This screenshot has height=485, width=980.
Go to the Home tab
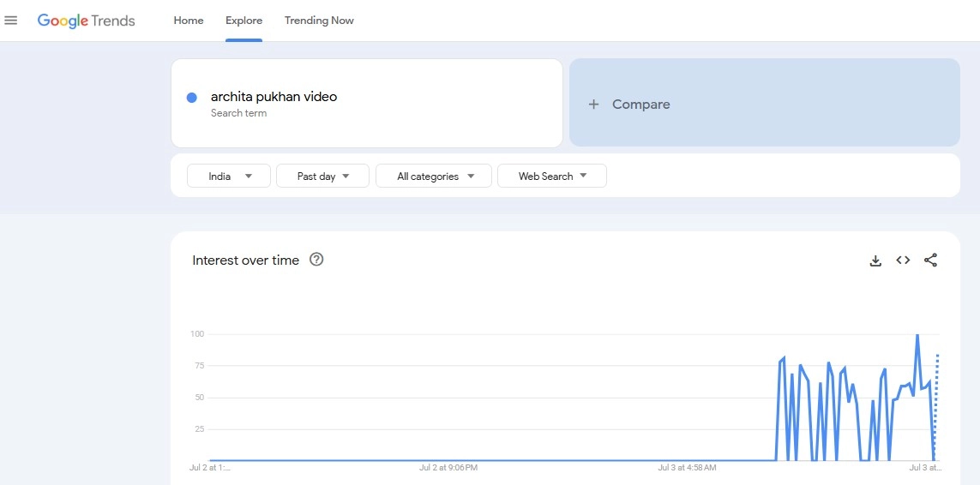pyautogui.click(x=189, y=21)
